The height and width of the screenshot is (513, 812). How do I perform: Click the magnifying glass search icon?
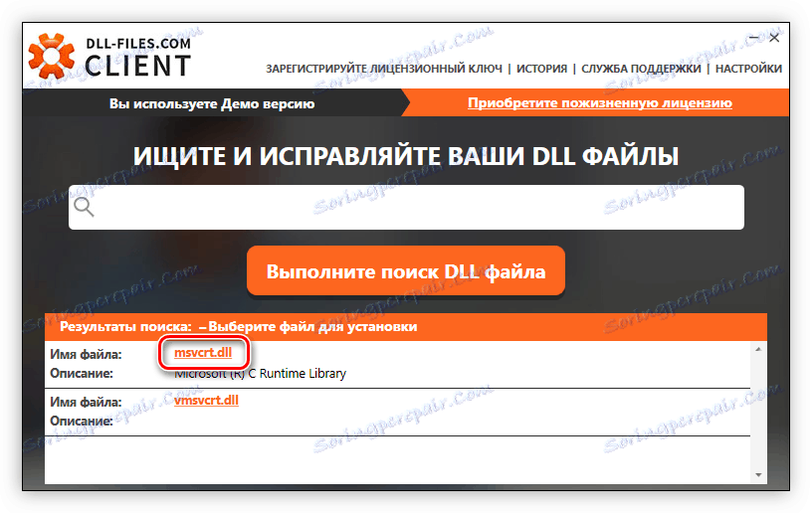point(84,207)
